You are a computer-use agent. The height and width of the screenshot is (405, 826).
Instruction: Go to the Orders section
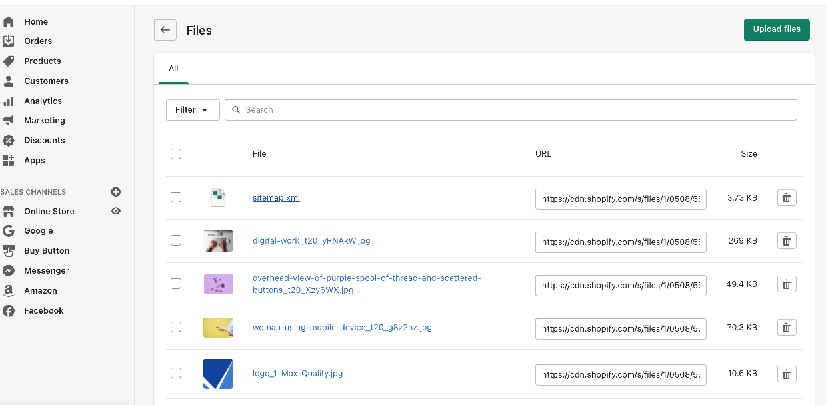[x=38, y=41]
